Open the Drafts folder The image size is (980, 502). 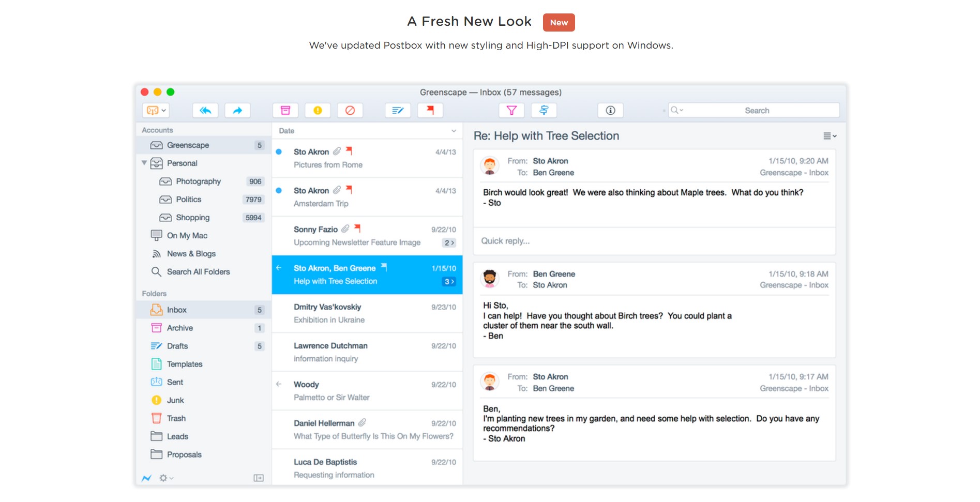click(x=204, y=346)
